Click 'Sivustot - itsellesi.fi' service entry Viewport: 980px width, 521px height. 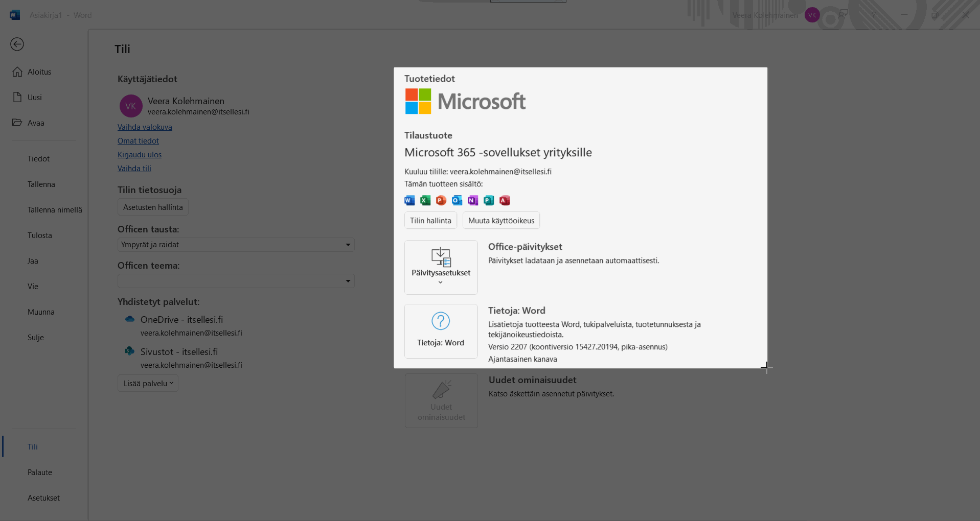click(x=179, y=352)
